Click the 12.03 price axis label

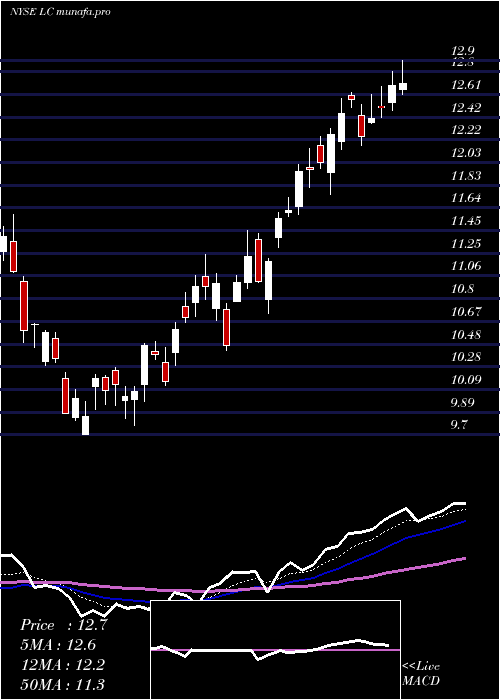click(x=467, y=153)
